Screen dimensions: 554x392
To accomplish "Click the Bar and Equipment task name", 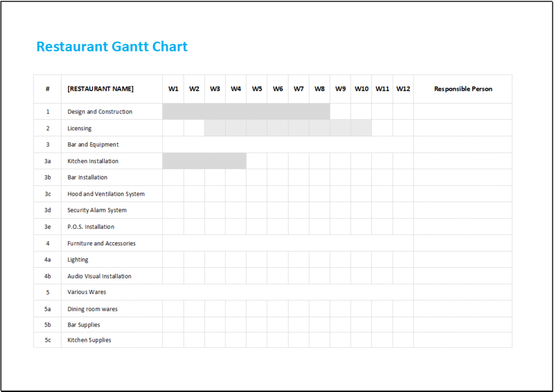I will click(92, 144).
